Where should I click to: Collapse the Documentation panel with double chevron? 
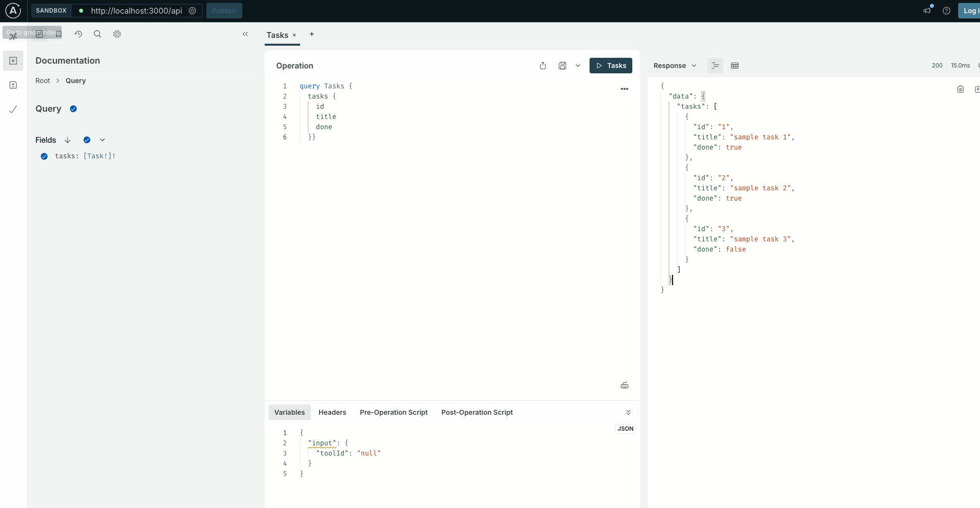click(245, 34)
